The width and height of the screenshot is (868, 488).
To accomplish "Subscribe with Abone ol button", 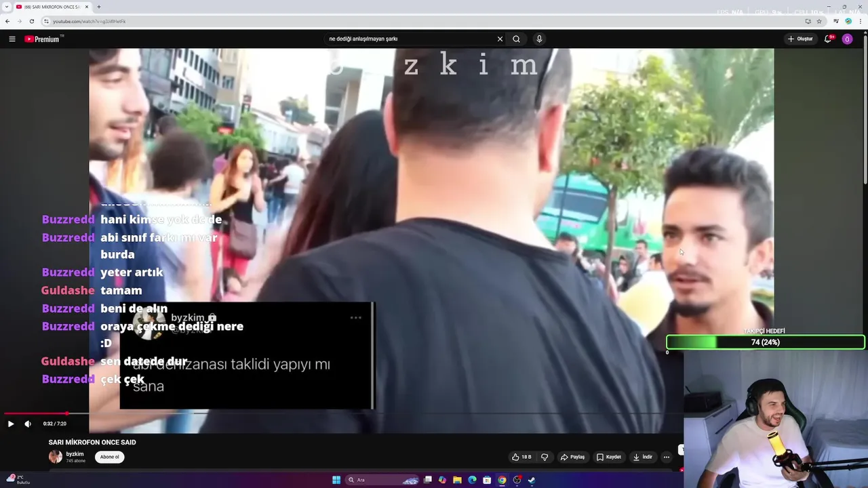I will tap(109, 457).
